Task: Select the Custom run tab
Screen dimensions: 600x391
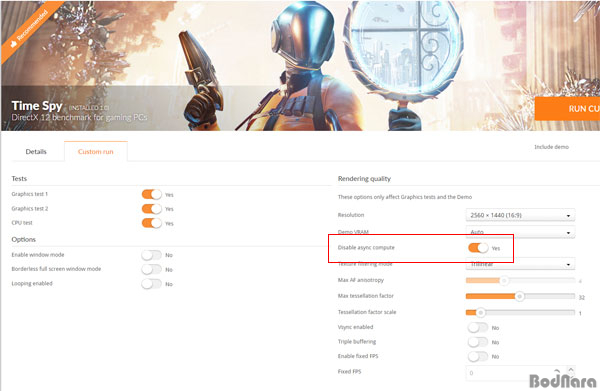Action: click(x=96, y=152)
